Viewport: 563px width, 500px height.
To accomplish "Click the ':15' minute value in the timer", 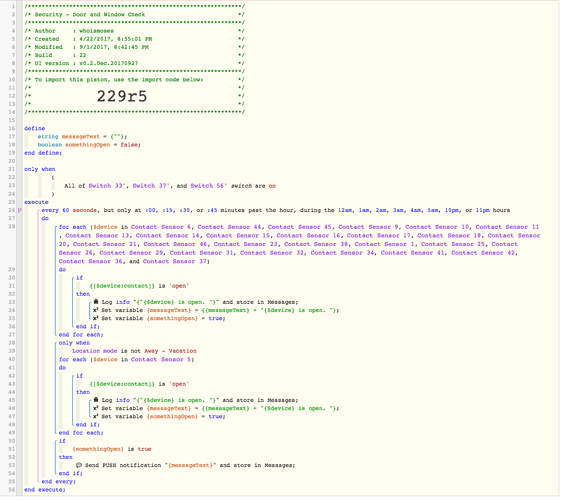I will click(x=168, y=211).
